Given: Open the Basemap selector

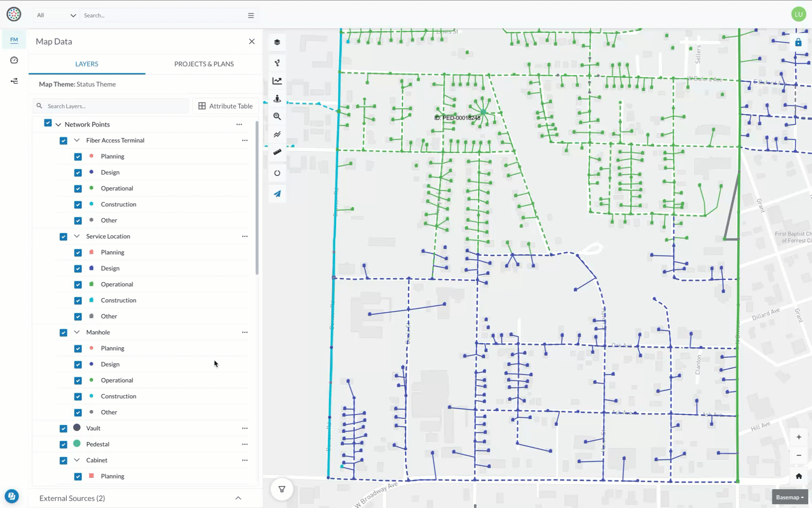Looking at the screenshot, I should coord(789,497).
